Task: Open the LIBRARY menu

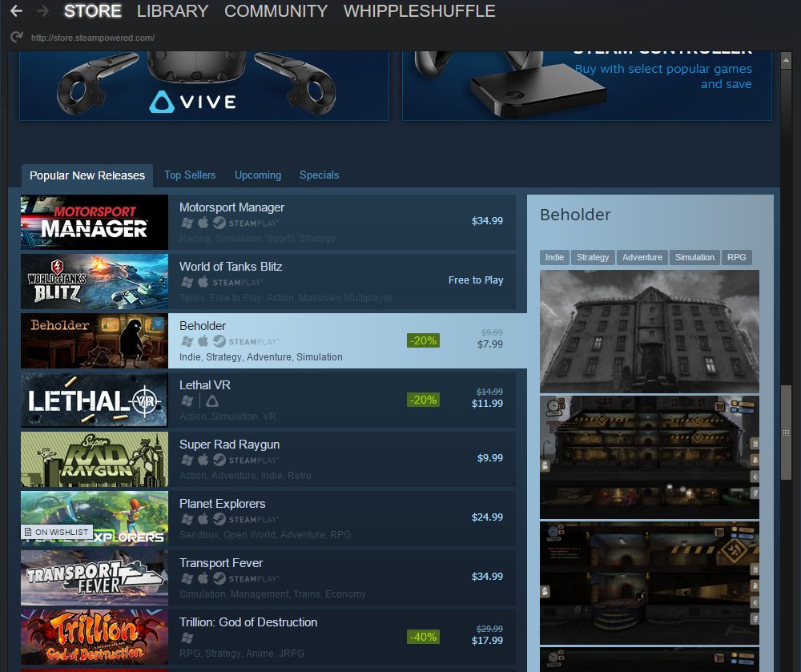Action: [x=173, y=10]
